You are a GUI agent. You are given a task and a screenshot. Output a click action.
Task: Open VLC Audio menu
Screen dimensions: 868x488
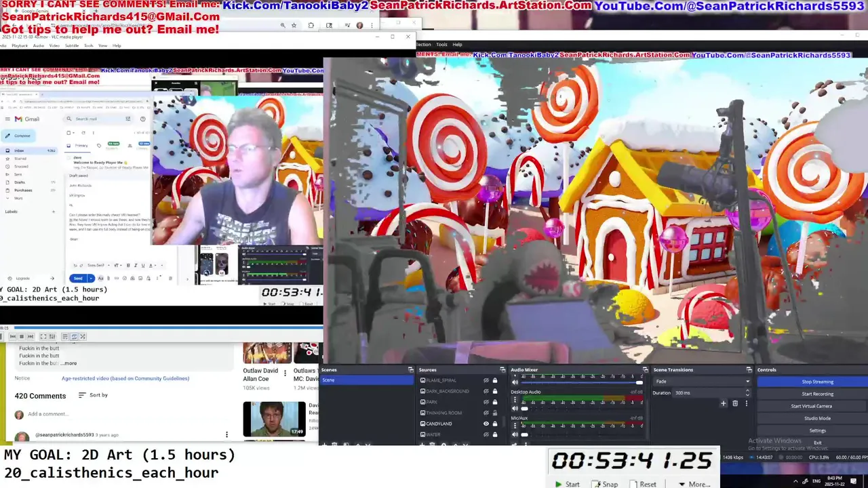[39, 45]
